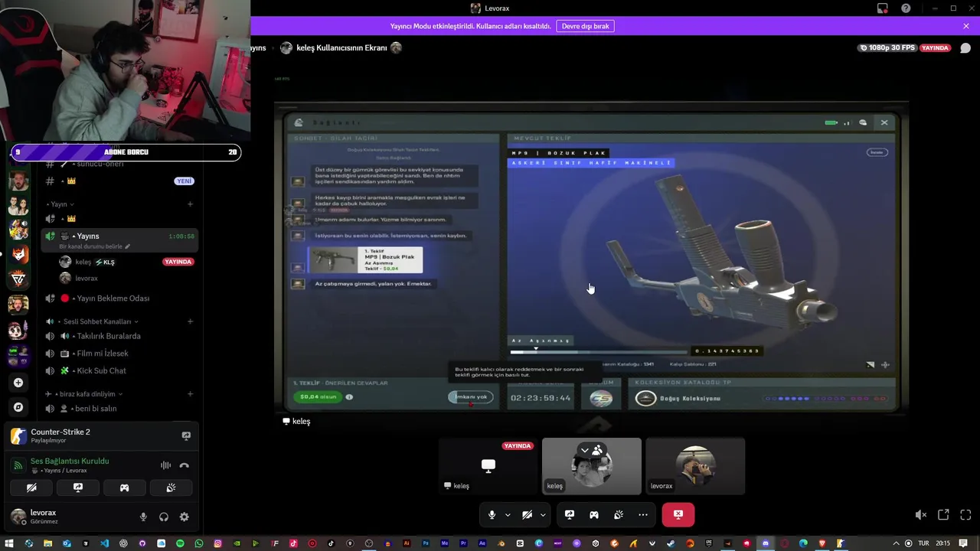Image resolution: width=980 pixels, height=551 pixels.
Task: Toggle microphone mute in call controls
Action: (492, 515)
